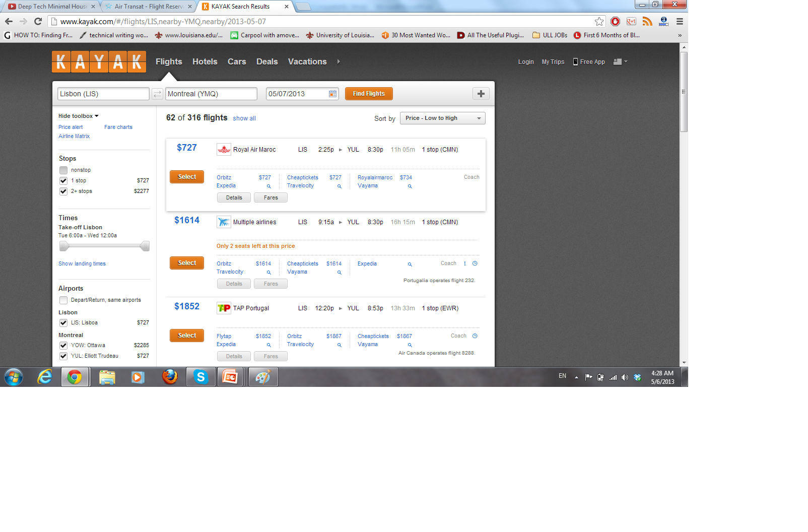Uncheck the YOW: Ottawa airport filter
Viewport: 808px width, 532px height.
tap(63, 346)
